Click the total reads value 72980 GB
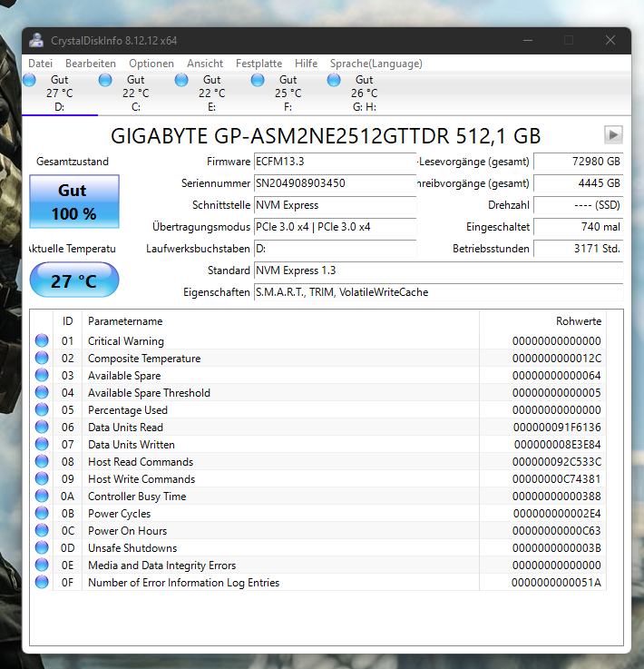This screenshot has height=669, width=644. coord(579,162)
